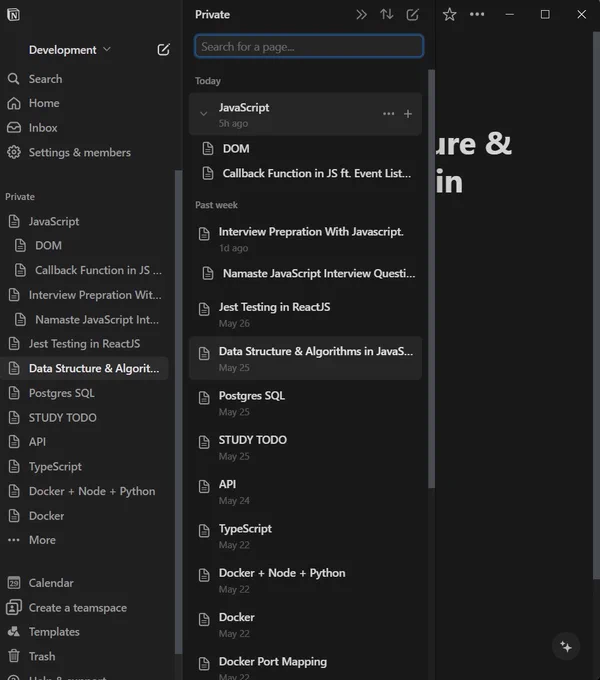Open options menu for JavaScript entry
Viewport: 600px width, 680px height.
(x=389, y=114)
